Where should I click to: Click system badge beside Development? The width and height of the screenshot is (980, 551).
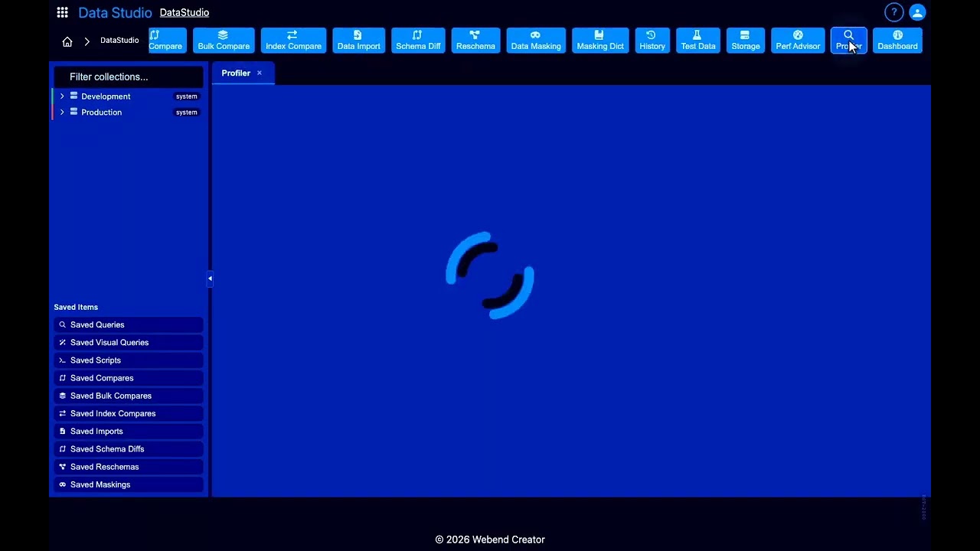[x=187, y=96]
